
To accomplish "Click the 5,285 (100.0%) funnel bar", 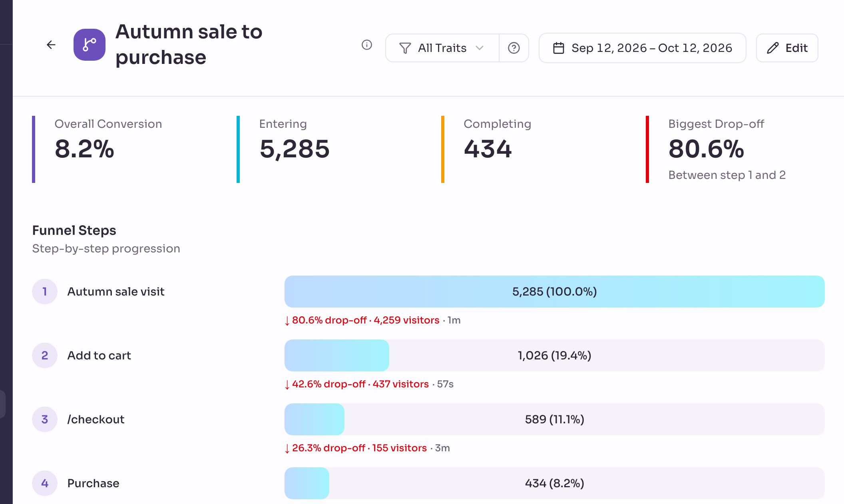I will (555, 292).
